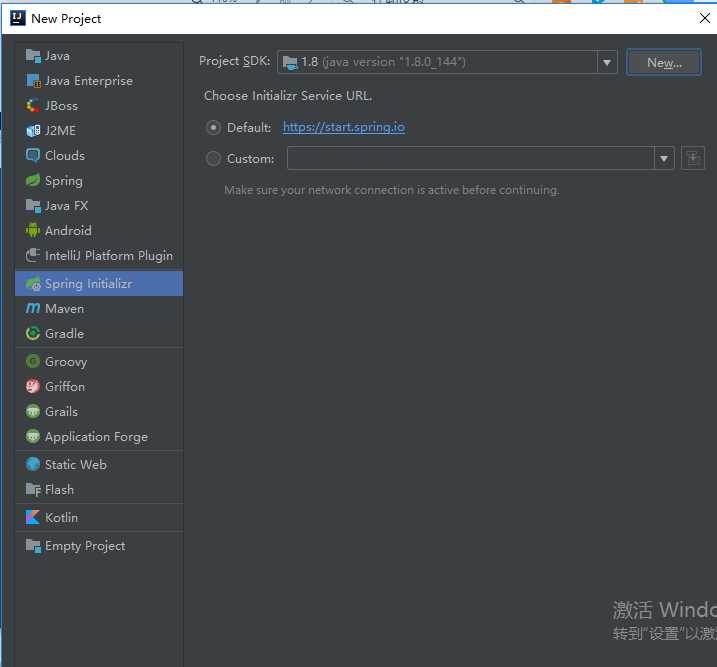
Task: Click the Griffon icon
Action: [x=33, y=387]
